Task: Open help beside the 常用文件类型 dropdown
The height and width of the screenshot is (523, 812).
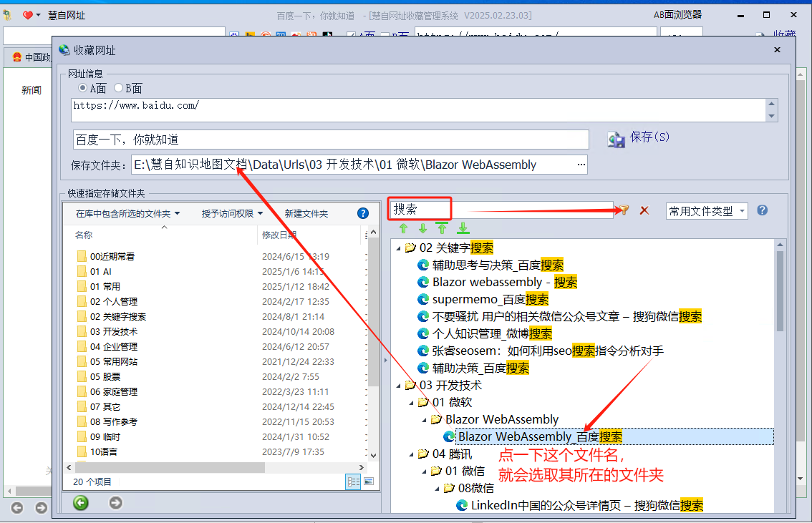Action: (763, 210)
